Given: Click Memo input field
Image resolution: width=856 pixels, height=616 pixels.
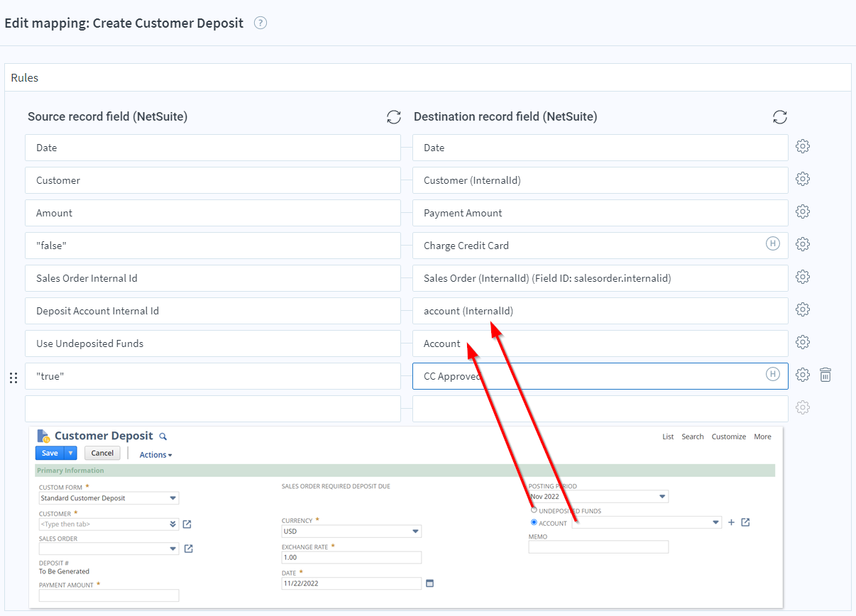Looking at the screenshot, I should (599, 547).
